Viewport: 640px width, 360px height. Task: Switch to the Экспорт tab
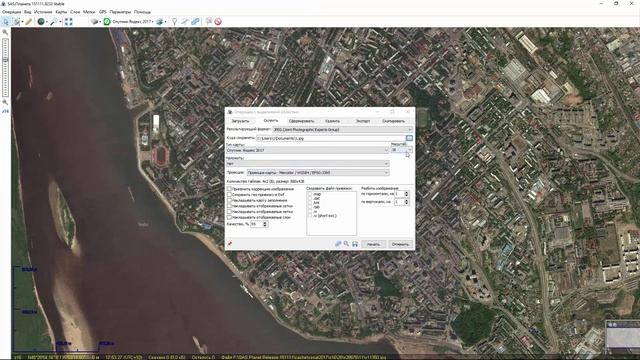point(363,121)
